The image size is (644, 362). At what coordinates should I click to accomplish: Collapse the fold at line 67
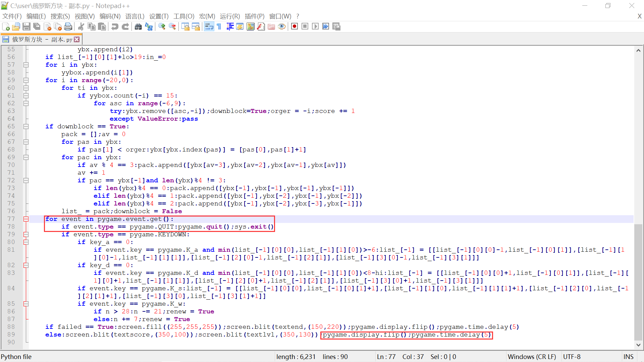pyautogui.click(x=26, y=142)
